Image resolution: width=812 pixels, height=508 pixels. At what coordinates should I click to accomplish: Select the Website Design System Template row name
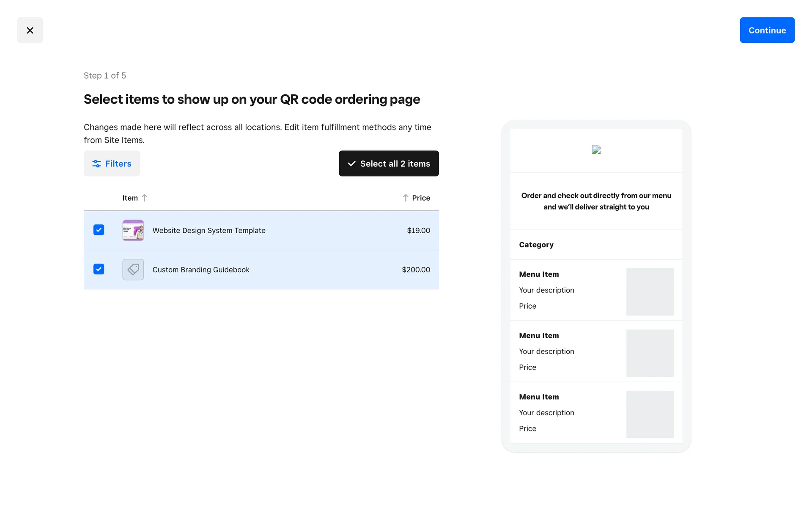point(208,230)
